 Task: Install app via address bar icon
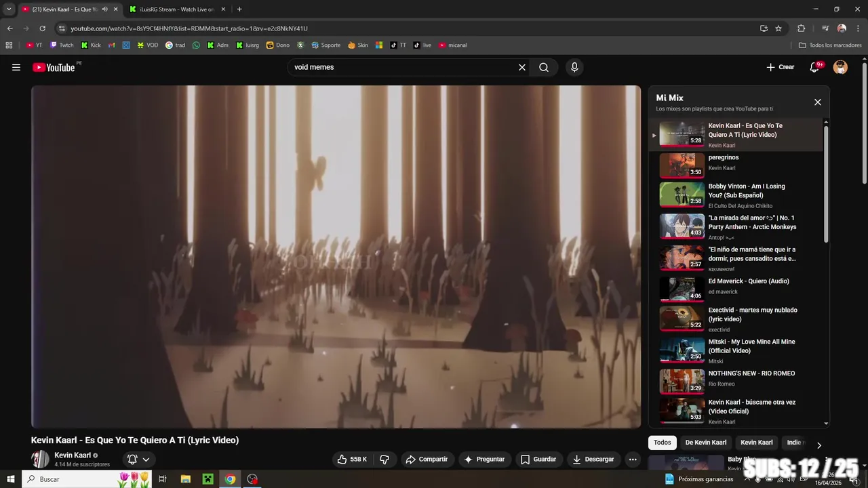[x=764, y=28]
